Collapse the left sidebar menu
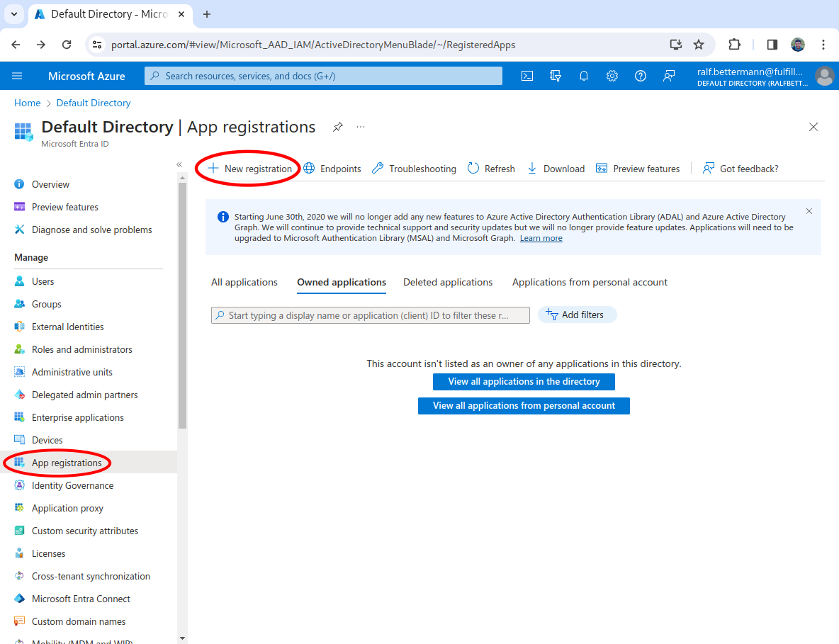The image size is (839, 644). click(179, 164)
